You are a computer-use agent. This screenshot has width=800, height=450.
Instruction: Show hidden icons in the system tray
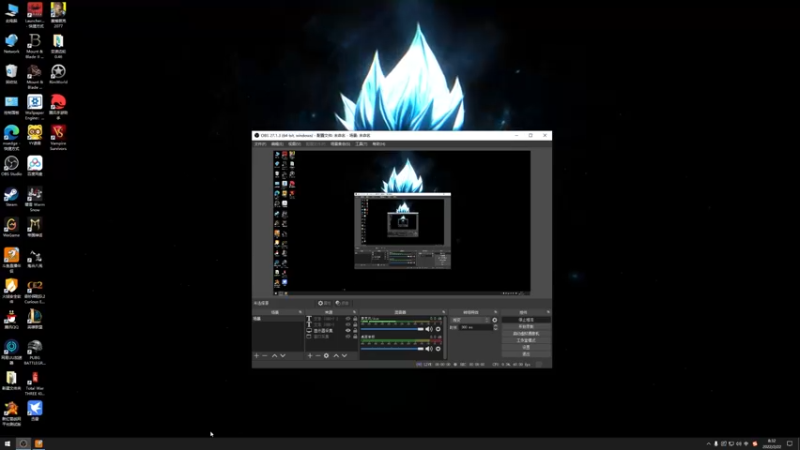[x=708, y=444]
